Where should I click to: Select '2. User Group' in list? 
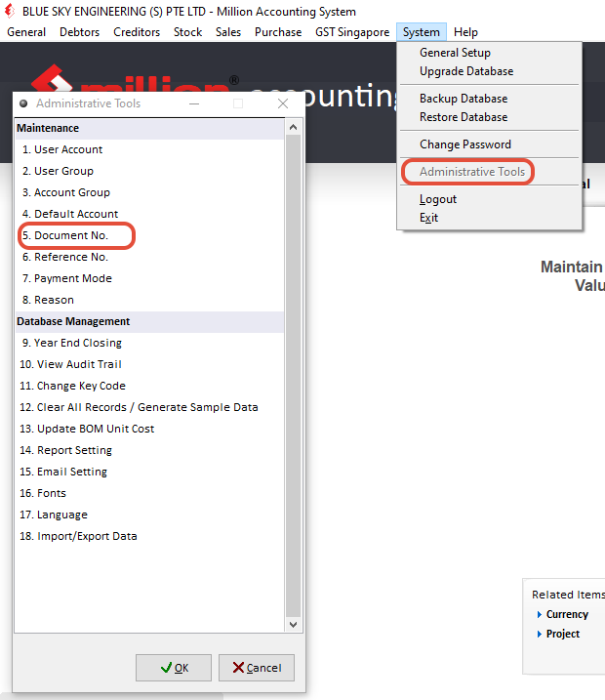tap(150, 171)
